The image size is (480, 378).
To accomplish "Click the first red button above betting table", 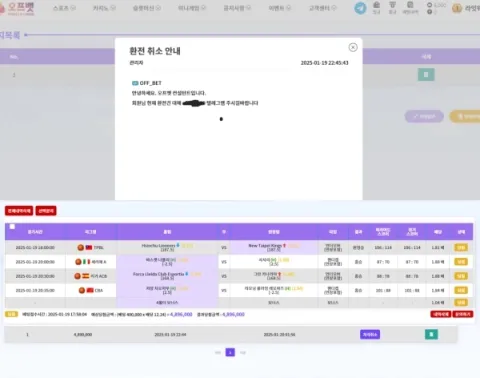I will pyautogui.click(x=19, y=211).
